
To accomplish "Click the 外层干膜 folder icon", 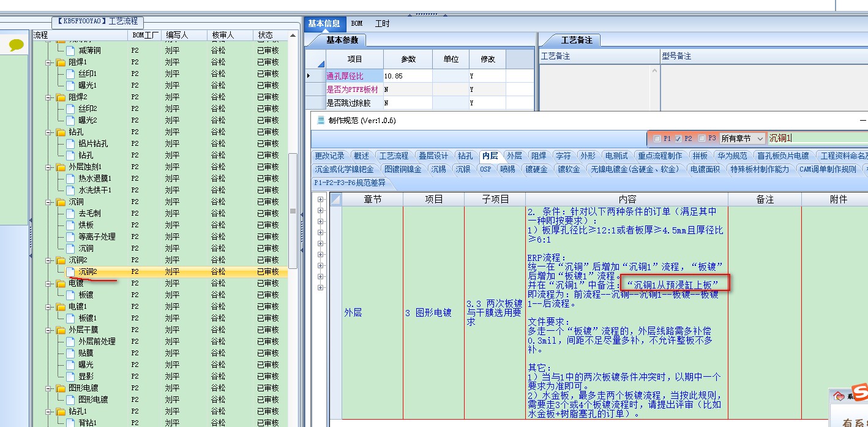I will (61, 330).
